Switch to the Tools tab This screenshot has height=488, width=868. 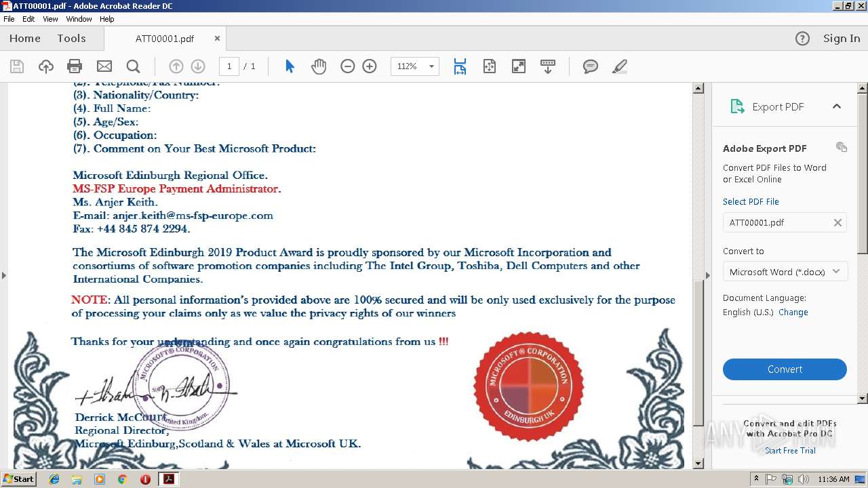(71, 39)
